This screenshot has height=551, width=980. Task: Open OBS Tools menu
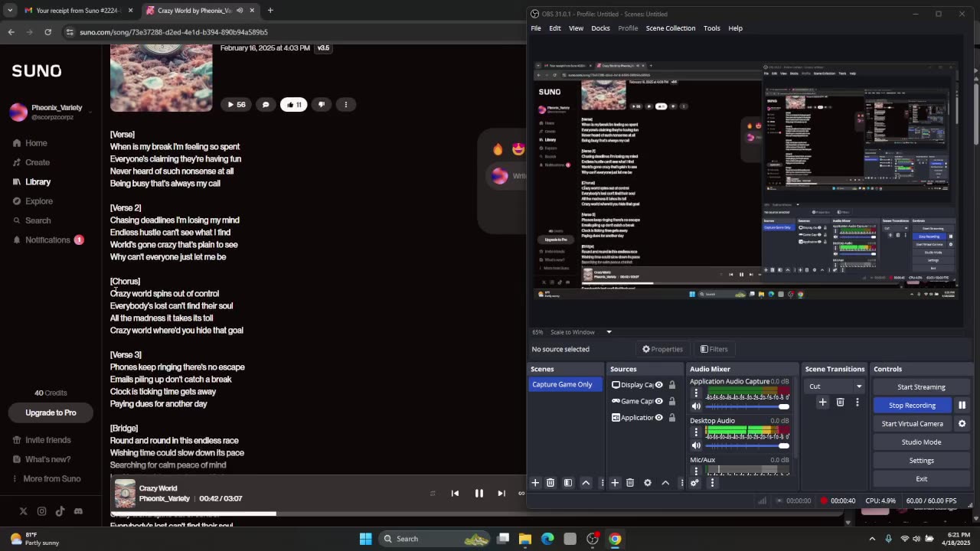click(x=712, y=28)
